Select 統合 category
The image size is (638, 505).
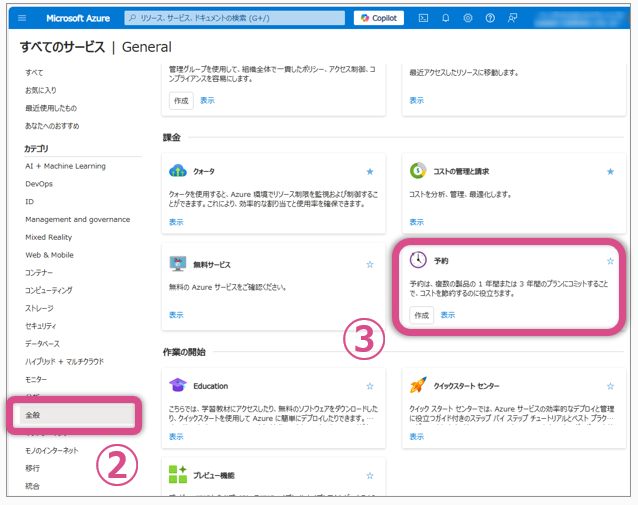pyautogui.click(x=33, y=486)
